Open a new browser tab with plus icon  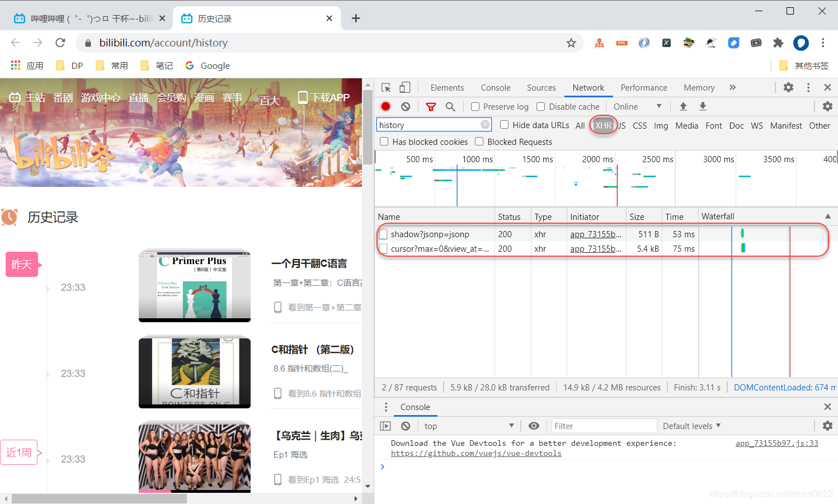356,18
